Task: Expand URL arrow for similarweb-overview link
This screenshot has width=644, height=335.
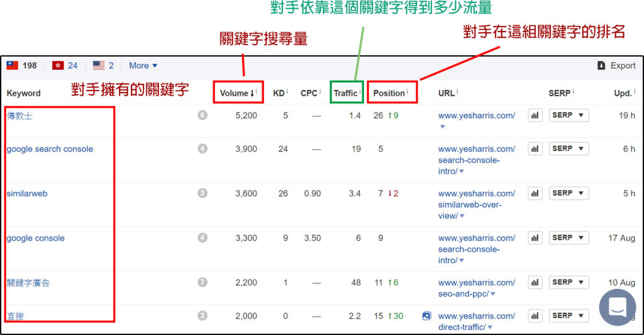Action: 462,216
